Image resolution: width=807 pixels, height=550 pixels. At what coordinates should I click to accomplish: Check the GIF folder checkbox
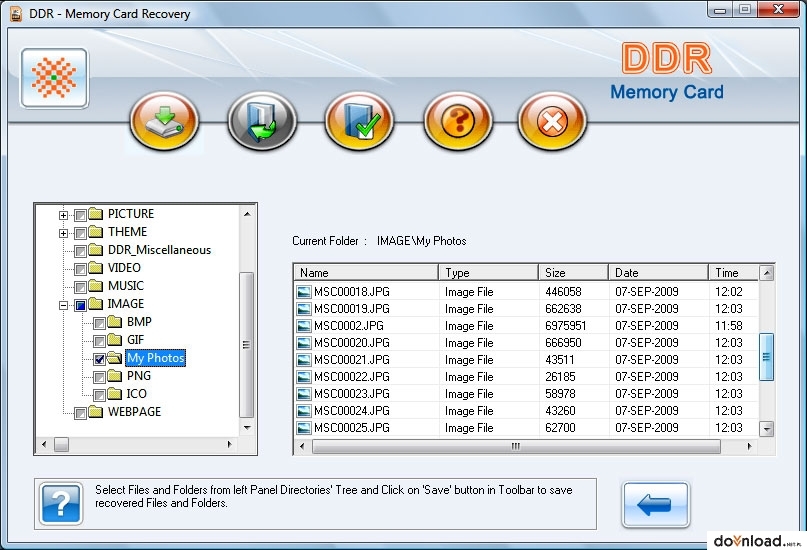[x=99, y=341]
